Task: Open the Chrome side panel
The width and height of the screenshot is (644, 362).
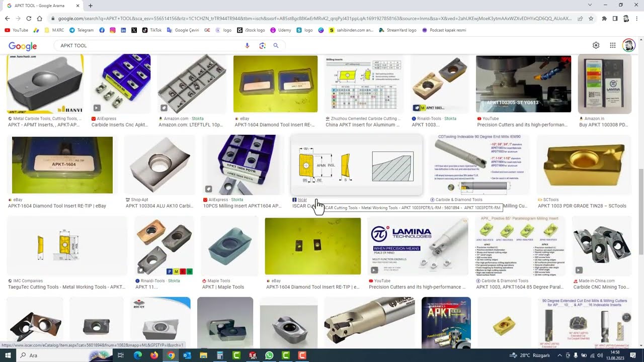Action: click(x=615, y=19)
